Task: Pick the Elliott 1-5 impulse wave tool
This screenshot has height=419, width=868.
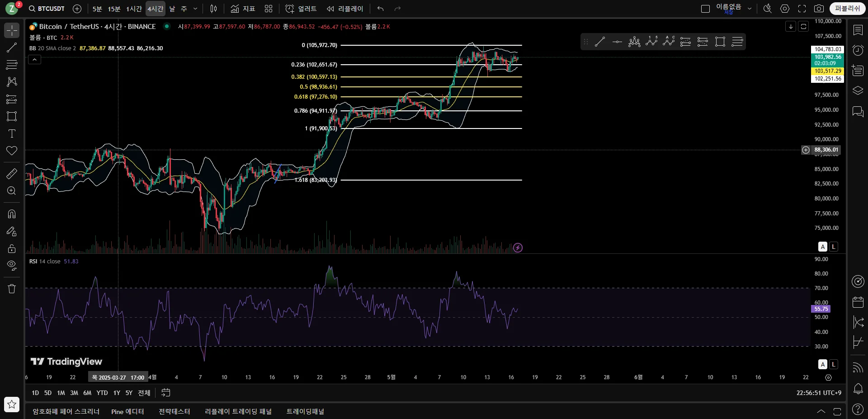Action: pyautogui.click(x=651, y=42)
